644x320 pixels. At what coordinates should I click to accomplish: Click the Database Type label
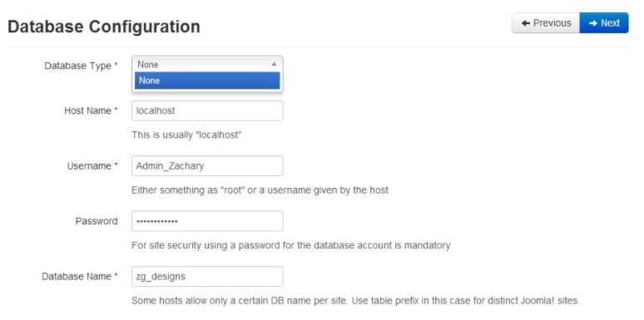82,66
